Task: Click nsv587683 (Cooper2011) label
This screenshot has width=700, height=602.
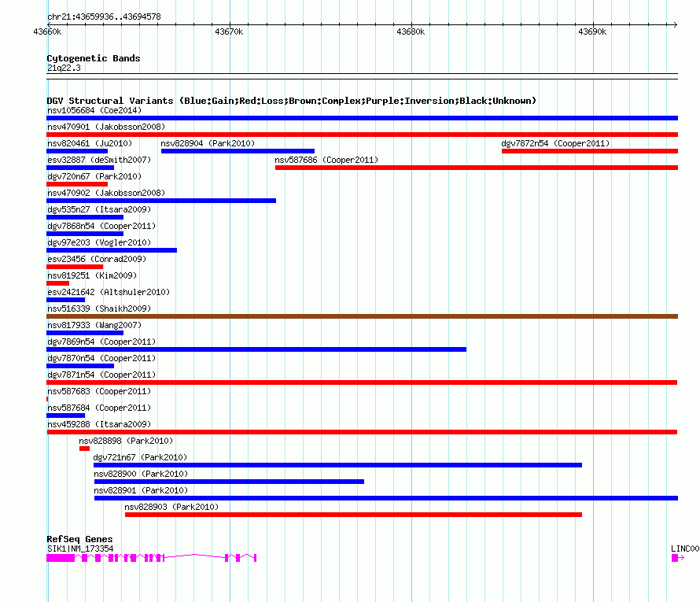Action: [99, 391]
